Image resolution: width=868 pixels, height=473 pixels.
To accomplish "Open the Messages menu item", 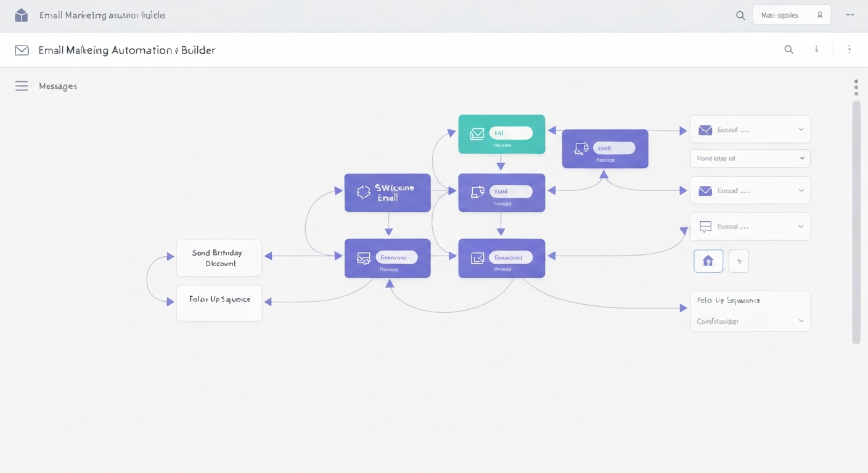I will pyautogui.click(x=58, y=86).
